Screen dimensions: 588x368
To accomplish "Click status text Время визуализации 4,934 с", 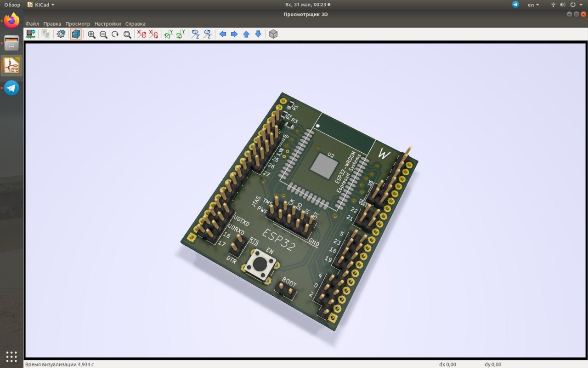I will pos(60,364).
